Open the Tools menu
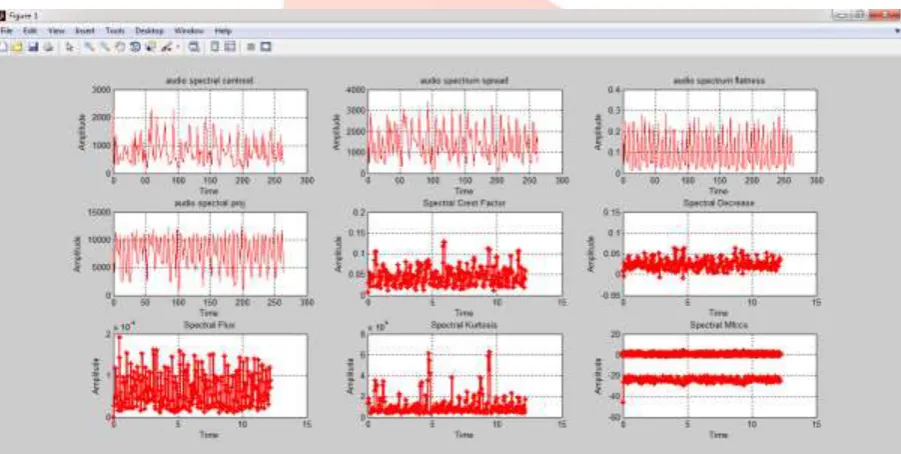Screen dimensions: 901x454 115,30
